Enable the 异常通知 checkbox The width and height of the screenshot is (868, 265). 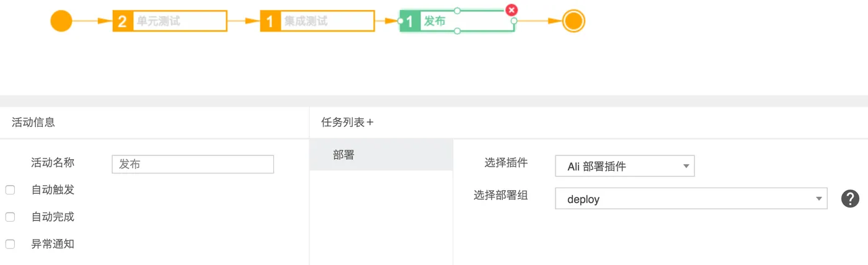coord(10,244)
